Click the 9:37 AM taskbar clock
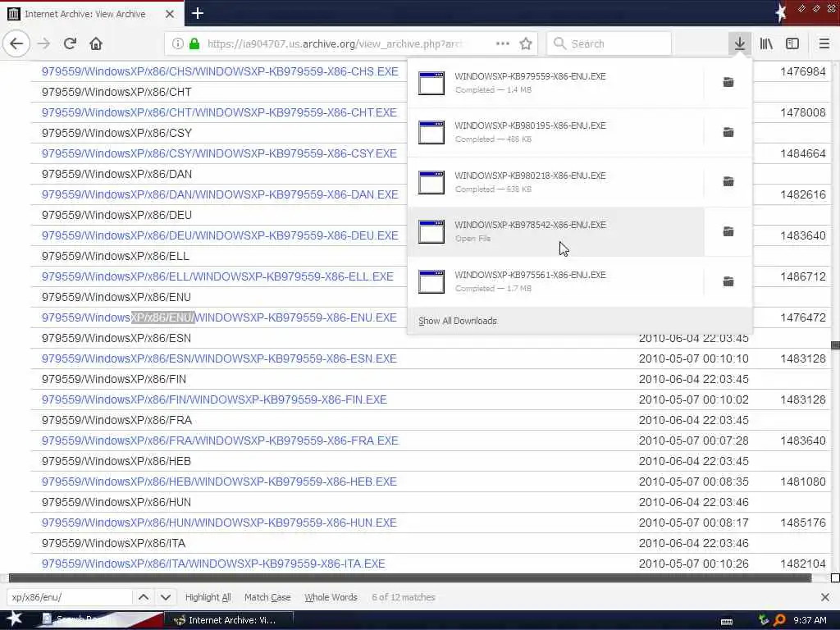 click(810, 620)
